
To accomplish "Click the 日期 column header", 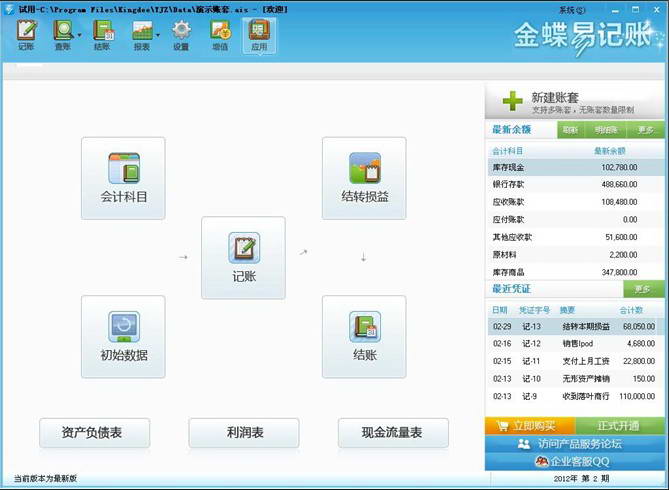I will click(500, 310).
